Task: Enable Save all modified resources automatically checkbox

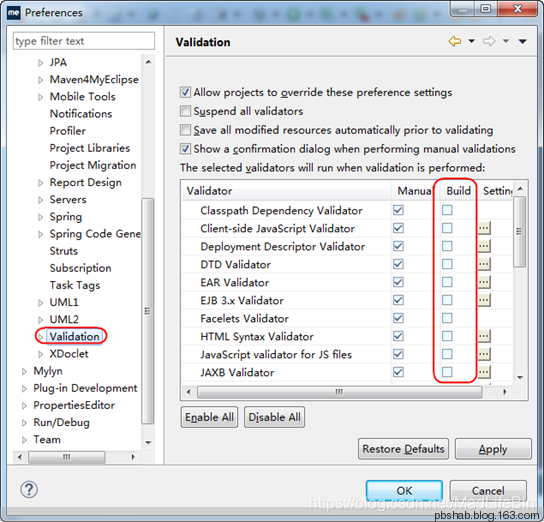Action: 185,130
